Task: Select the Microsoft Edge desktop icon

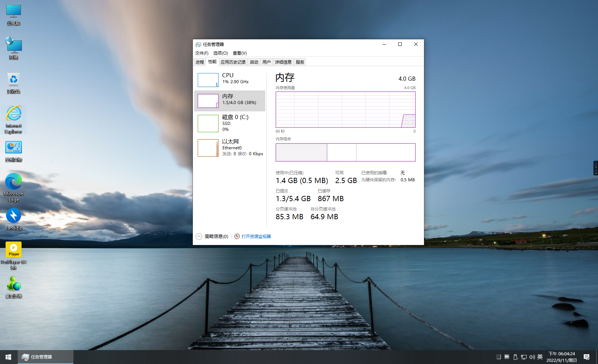Action: point(14,187)
